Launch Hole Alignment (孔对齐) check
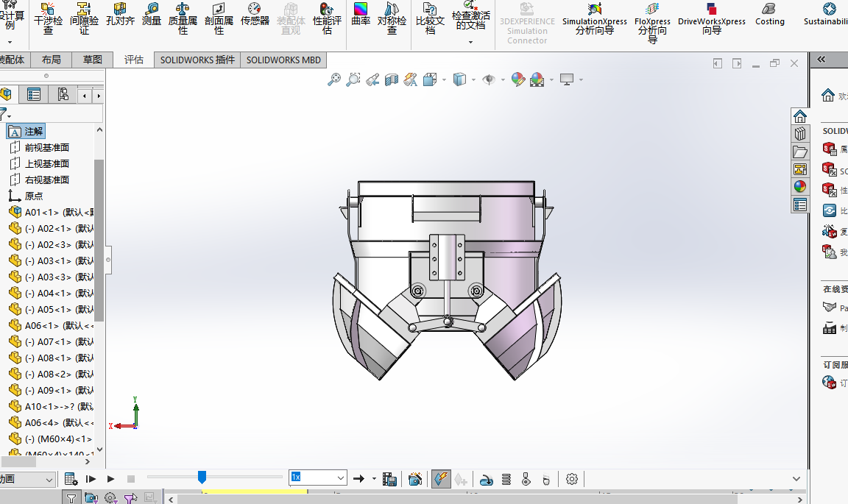 [120, 15]
